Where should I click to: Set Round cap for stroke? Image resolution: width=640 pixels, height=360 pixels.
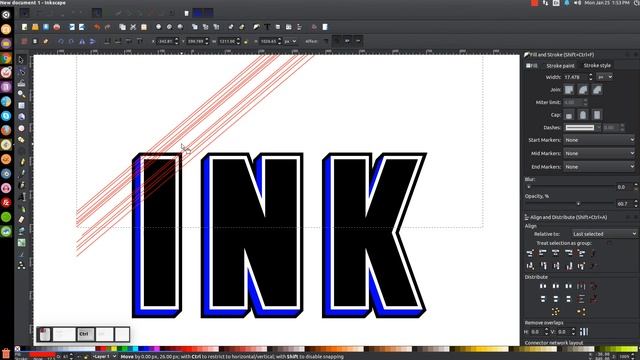[x=583, y=115]
